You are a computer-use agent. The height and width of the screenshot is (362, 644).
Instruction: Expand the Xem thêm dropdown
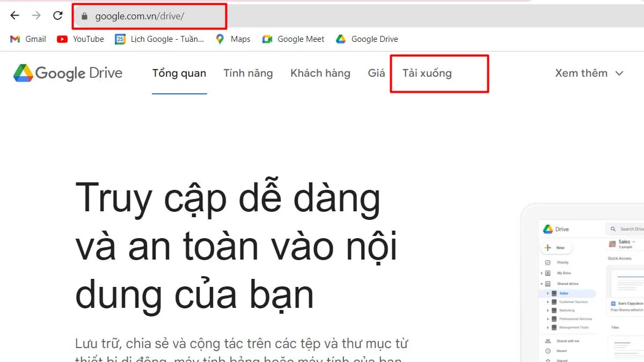click(589, 73)
